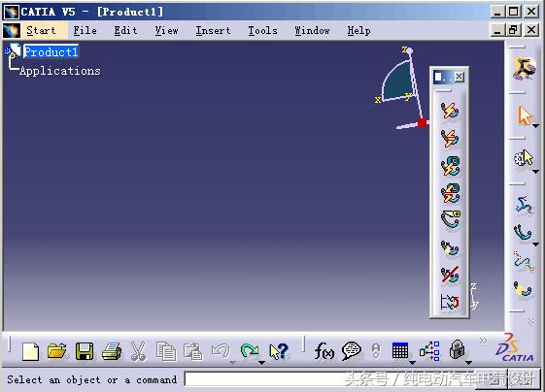The image size is (545, 392).
Task: Click the snowflake-and-cursor selection icon
Action: point(524,158)
